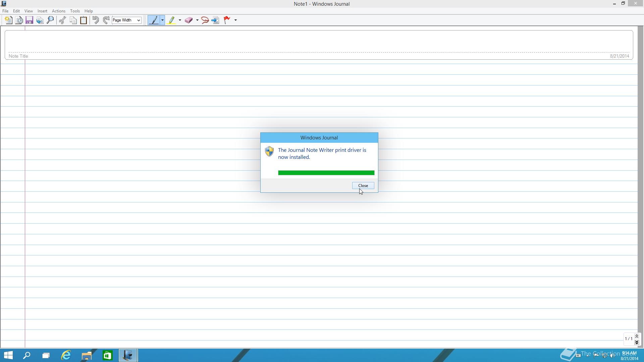Open Search from the taskbar

pyautogui.click(x=26, y=355)
